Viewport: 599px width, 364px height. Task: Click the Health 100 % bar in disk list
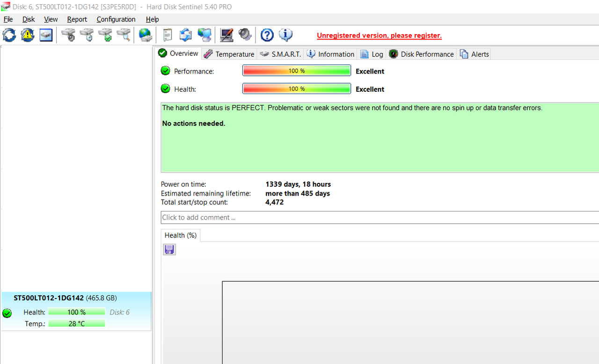[x=76, y=312]
